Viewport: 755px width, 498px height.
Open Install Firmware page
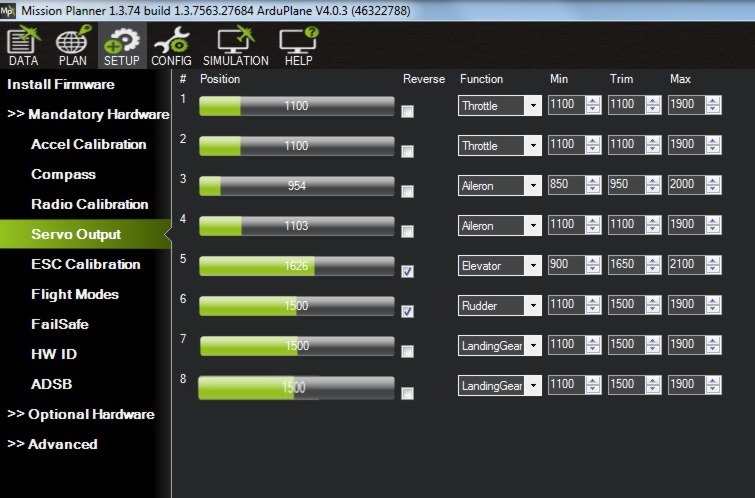[x=61, y=84]
